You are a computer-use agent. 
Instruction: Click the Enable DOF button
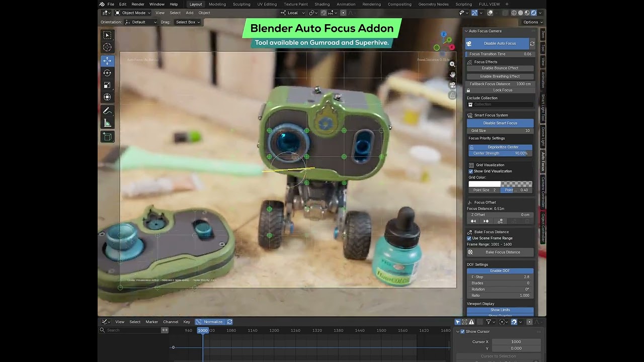pyautogui.click(x=500, y=271)
